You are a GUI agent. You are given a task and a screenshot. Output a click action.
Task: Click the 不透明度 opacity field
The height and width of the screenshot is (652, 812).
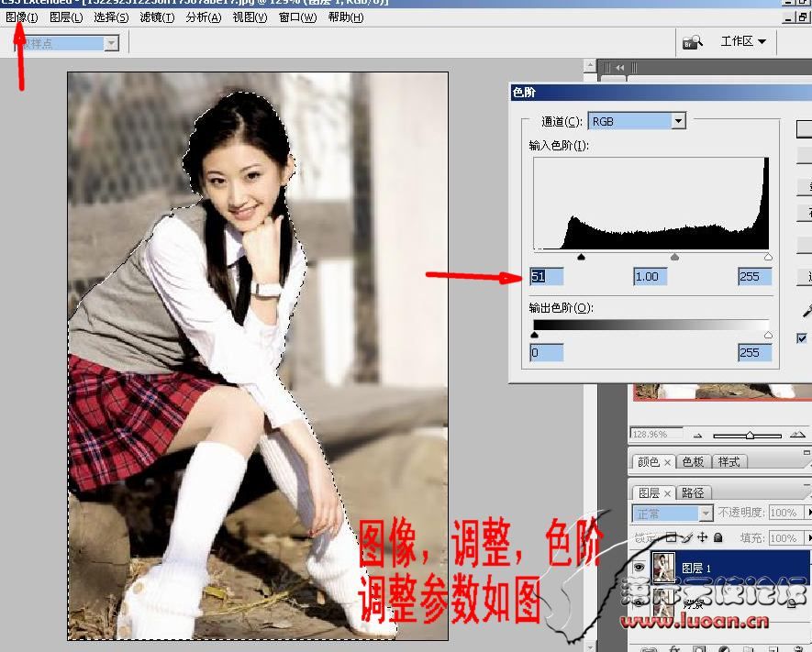[x=785, y=513]
